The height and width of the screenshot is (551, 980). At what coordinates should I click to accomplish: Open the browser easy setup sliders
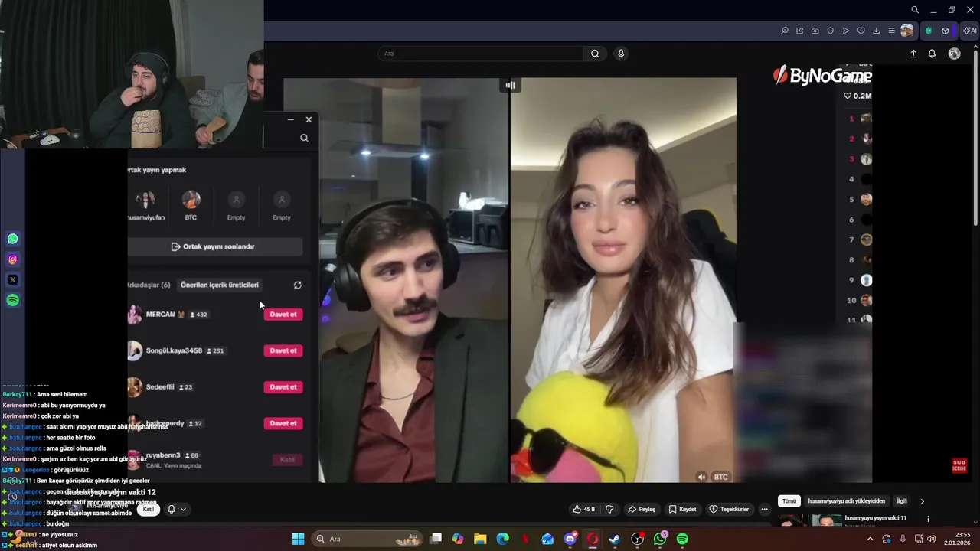(x=891, y=31)
